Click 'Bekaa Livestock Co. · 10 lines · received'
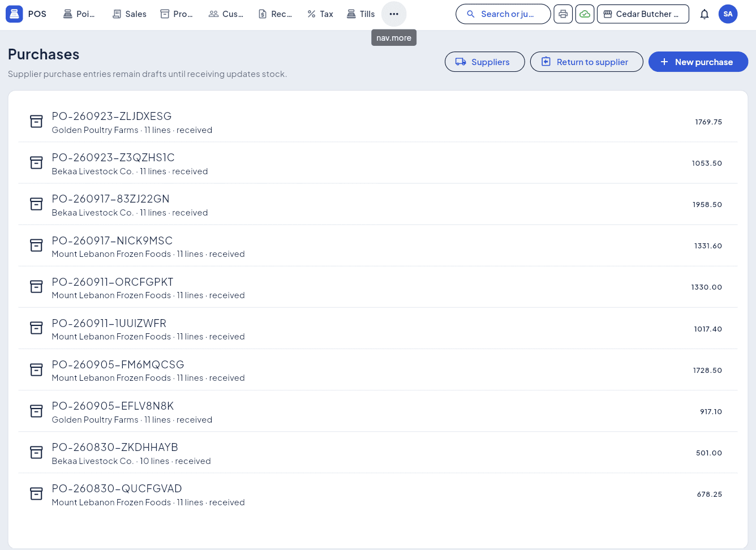This screenshot has width=756, height=550. pos(131,461)
